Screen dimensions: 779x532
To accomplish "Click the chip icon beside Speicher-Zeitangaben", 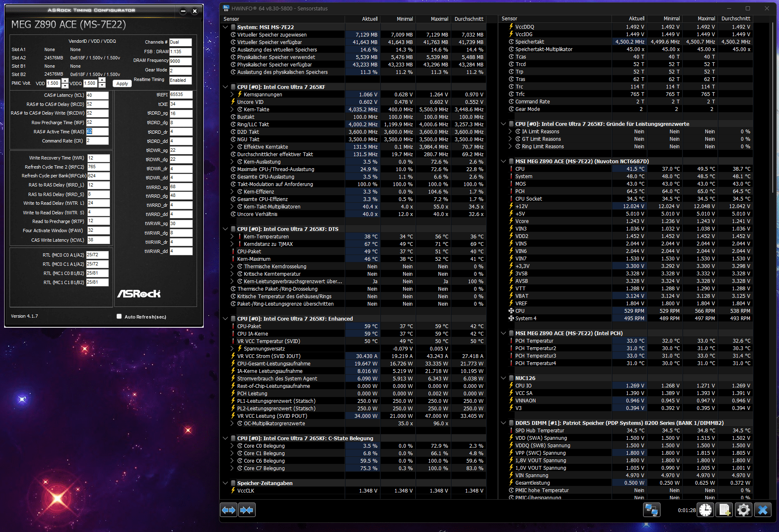I will click(x=233, y=483).
